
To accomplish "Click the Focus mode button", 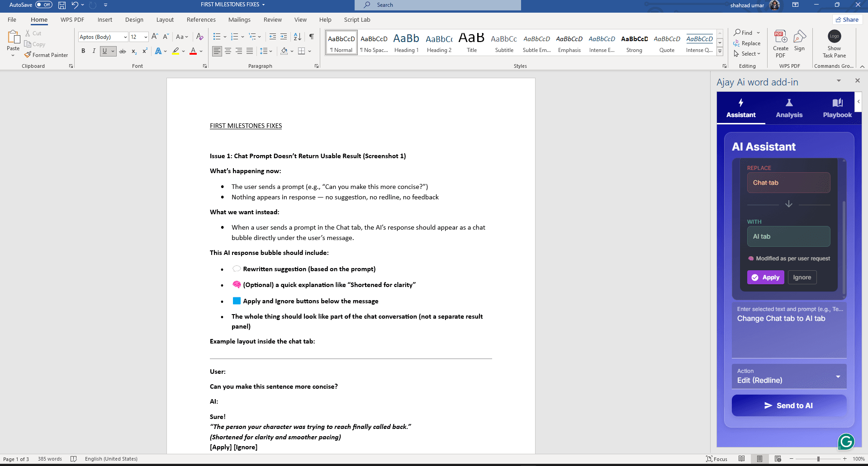I will click(717, 459).
